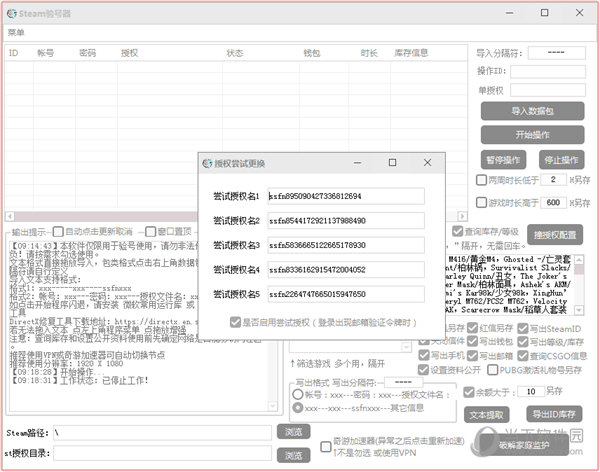Click the item list scrollbar down arrow

579,310
